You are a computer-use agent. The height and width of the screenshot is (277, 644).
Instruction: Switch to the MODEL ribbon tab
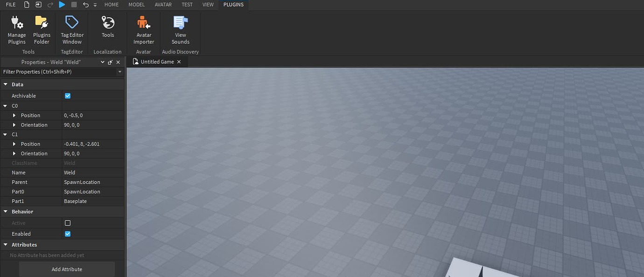tap(136, 4)
